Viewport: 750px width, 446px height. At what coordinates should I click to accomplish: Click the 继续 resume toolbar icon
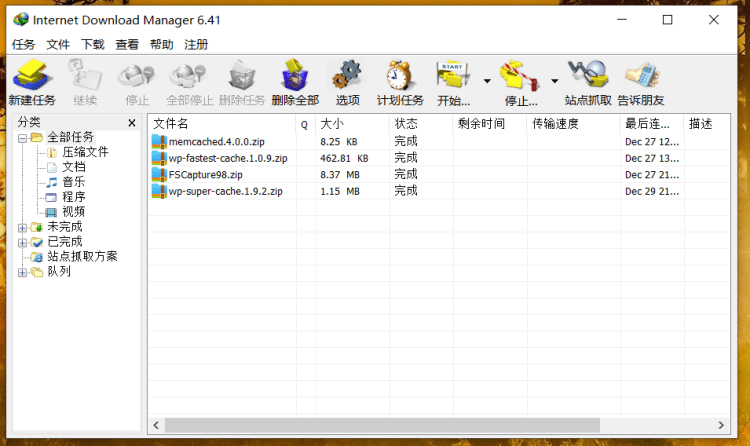(x=85, y=75)
